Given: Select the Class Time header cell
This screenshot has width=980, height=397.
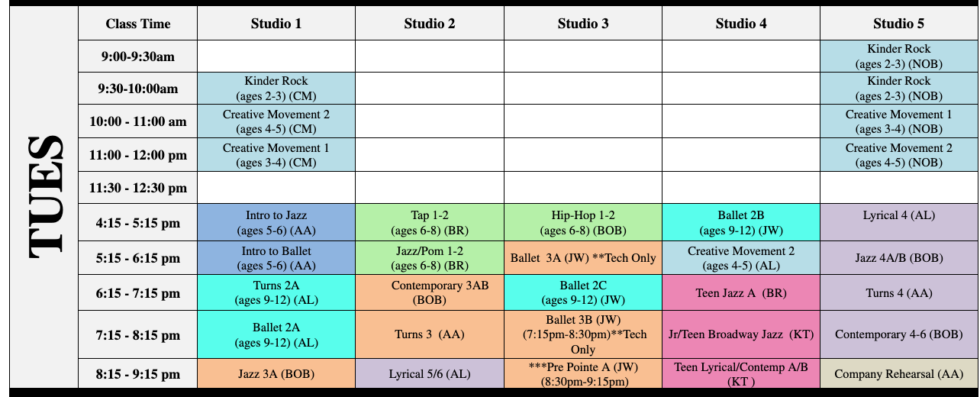Looking at the screenshot, I should click(138, 24).
